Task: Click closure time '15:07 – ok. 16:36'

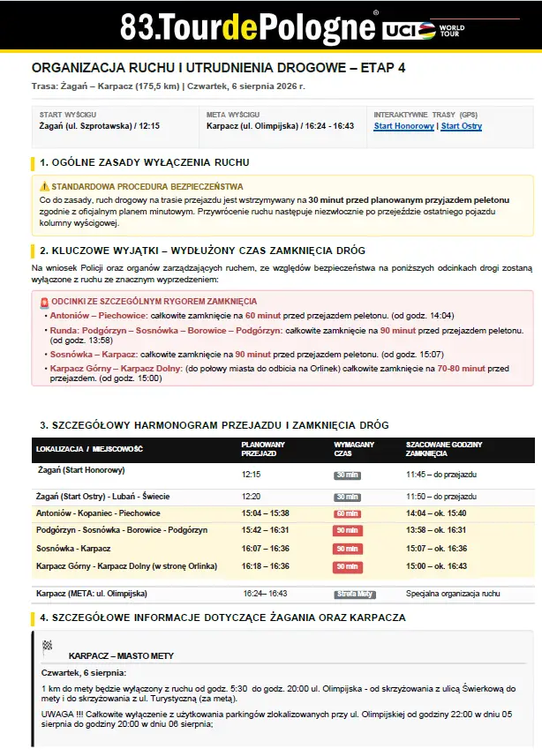Action: [436, 549]
